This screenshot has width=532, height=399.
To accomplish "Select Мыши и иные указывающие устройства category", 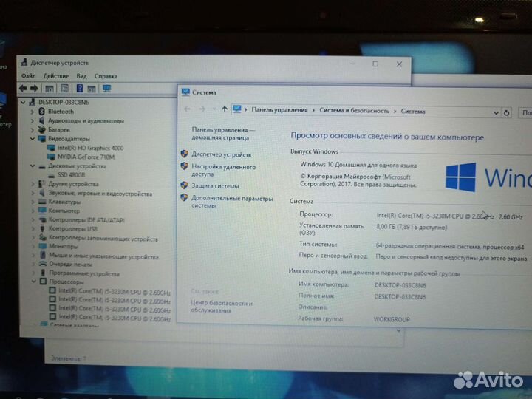I will pos(104,256).
